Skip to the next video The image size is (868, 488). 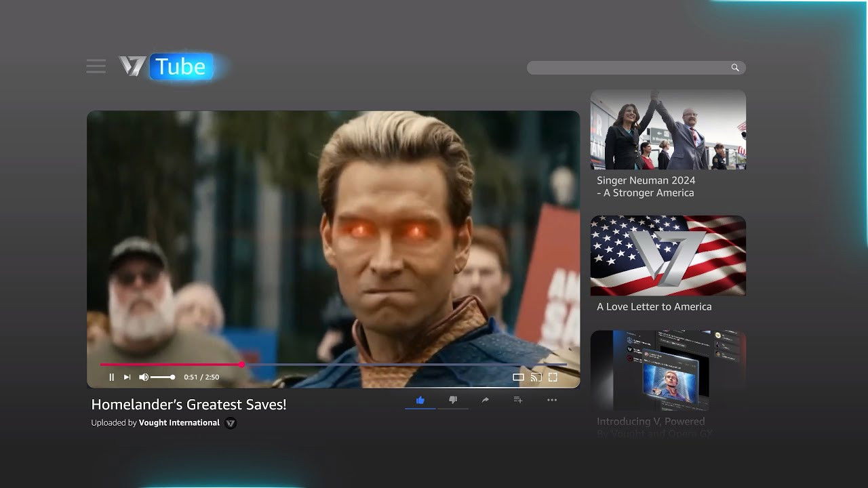coord(127,378)
